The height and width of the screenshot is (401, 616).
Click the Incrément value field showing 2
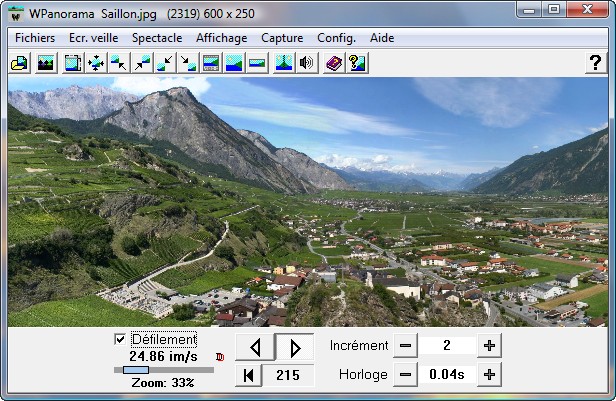[x=447, y=346]
